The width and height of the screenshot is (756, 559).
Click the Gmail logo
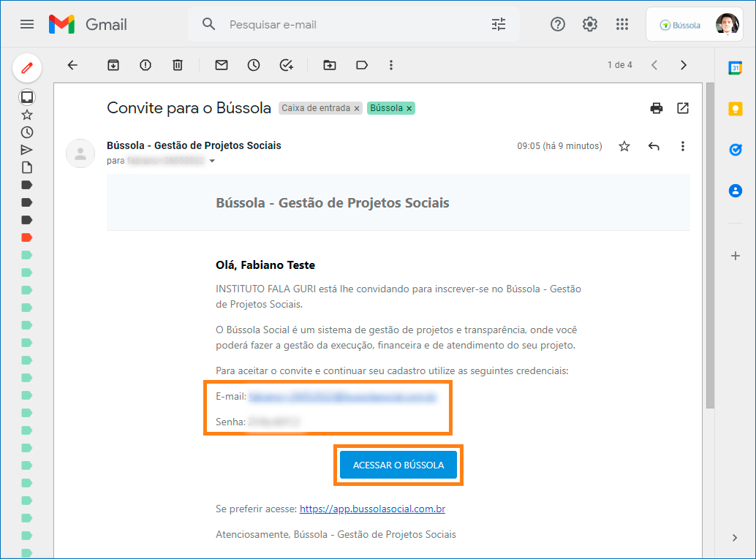[88, 24]
